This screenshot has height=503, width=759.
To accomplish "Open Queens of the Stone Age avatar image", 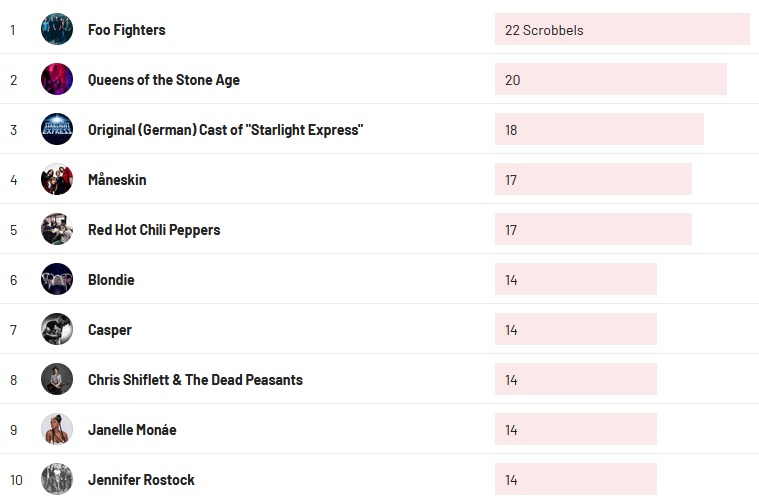I will point(57,79).
